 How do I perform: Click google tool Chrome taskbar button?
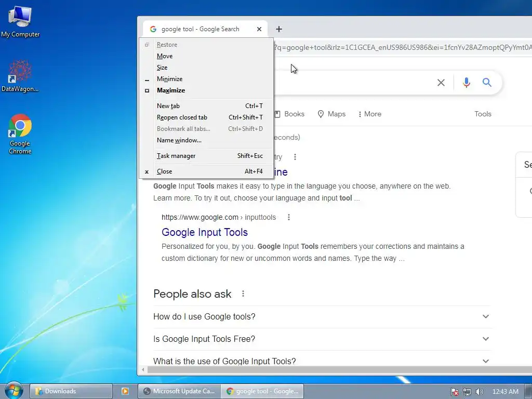click(262, 391)
